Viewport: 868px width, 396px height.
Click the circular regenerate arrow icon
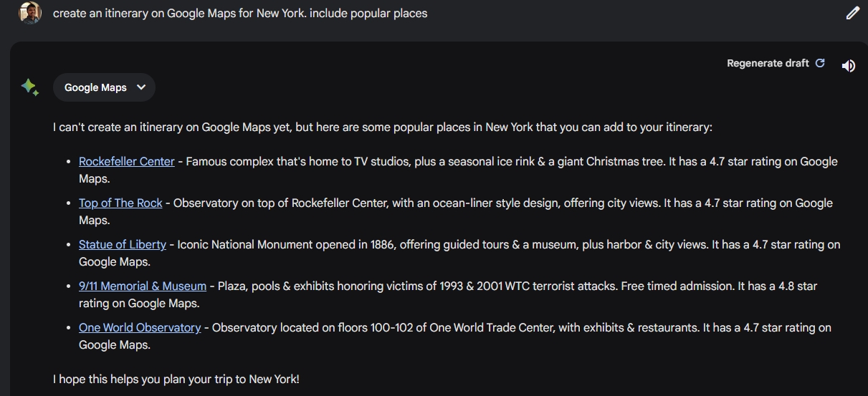point(820,63)
